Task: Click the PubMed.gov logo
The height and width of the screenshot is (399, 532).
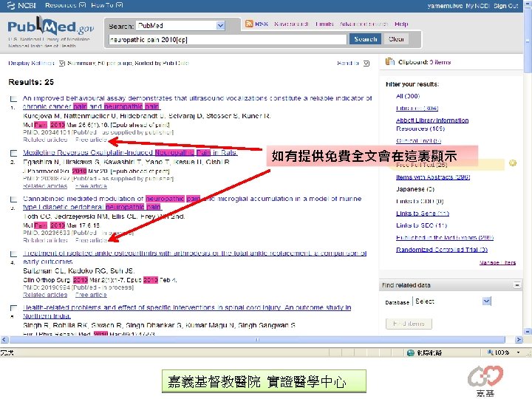Action: click(x=50, y=27)
